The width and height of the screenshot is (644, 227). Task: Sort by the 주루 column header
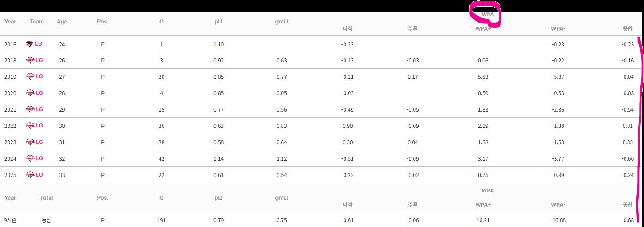413,29
